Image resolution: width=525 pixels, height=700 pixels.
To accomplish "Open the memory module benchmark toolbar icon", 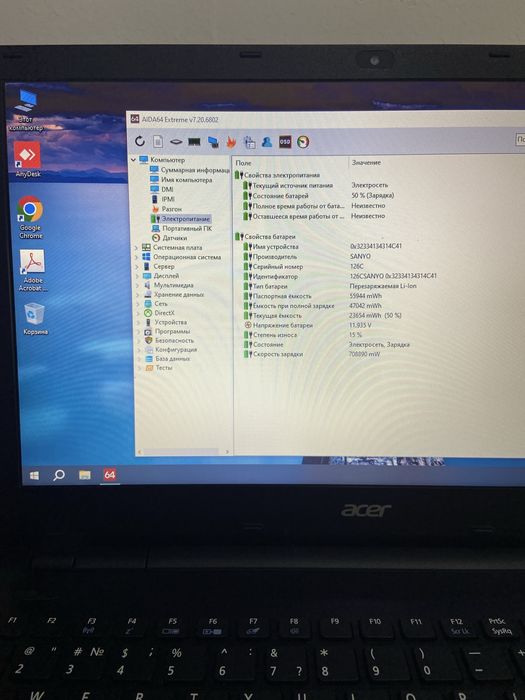I will pyautogui.click(x=194, y=142).
